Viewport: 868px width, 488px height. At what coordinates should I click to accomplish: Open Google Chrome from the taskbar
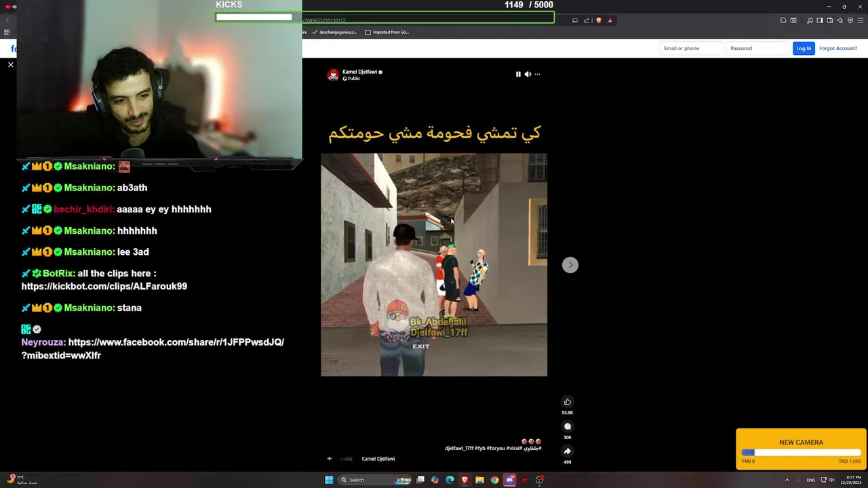coord(494,480)
